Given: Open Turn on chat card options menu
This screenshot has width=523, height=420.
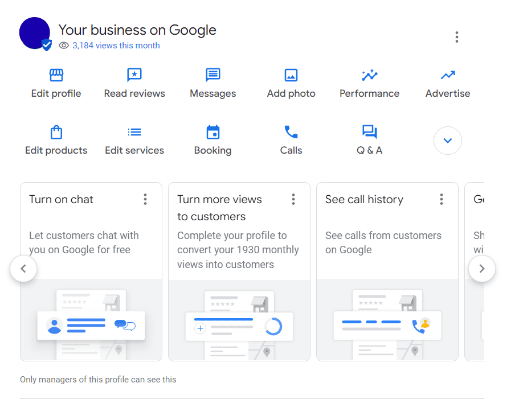Looking at the screenshot, I should (x=145, y=199).
